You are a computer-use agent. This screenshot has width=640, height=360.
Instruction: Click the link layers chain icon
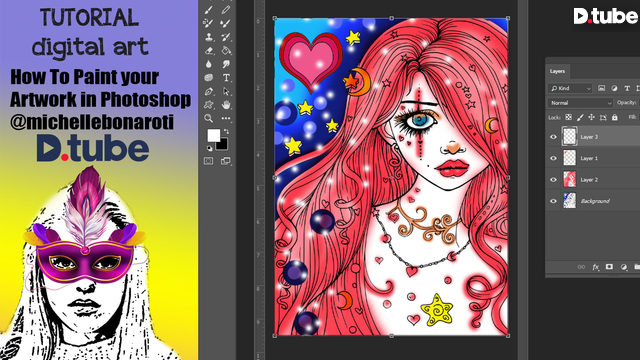click(581, 267)
